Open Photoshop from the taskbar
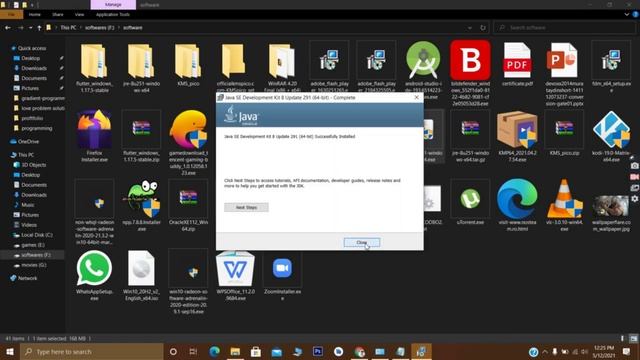Viewport: 640px width, 360px height. (318, 351)
